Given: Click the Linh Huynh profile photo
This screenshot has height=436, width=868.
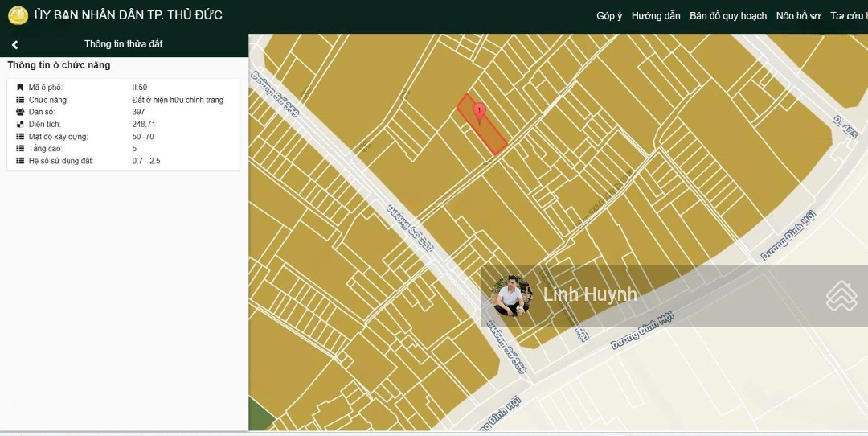Looking at the screenshot, I should pyautogui.click(x=511, y=296).
